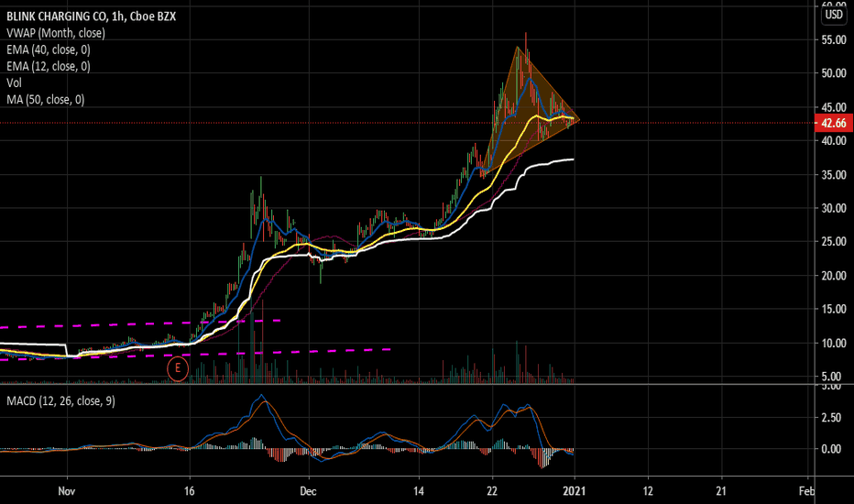Click the earnings 'E' marker on chart
The height and width of the screenshot is (504, 854).
point(178,368)
